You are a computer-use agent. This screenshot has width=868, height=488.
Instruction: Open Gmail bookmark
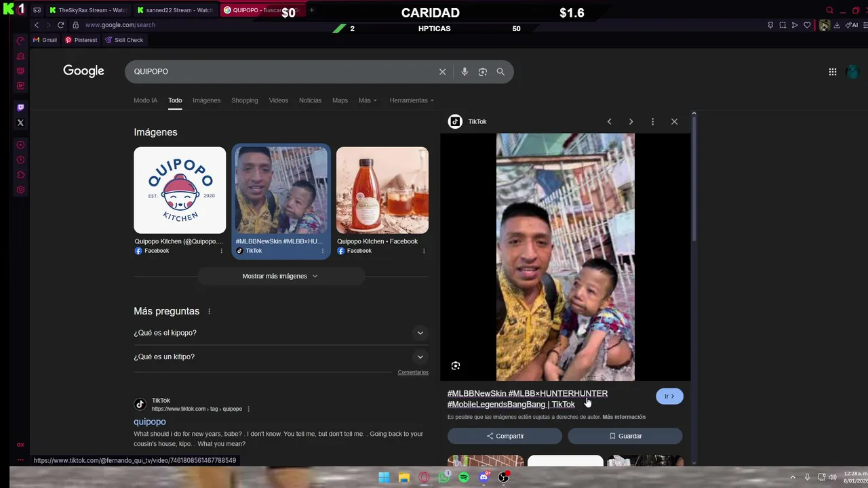[45, 40]
